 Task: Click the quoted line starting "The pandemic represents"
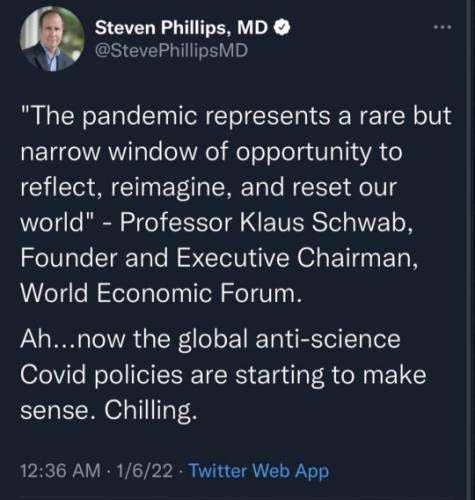pyautogui.click(x=236, y=116)
